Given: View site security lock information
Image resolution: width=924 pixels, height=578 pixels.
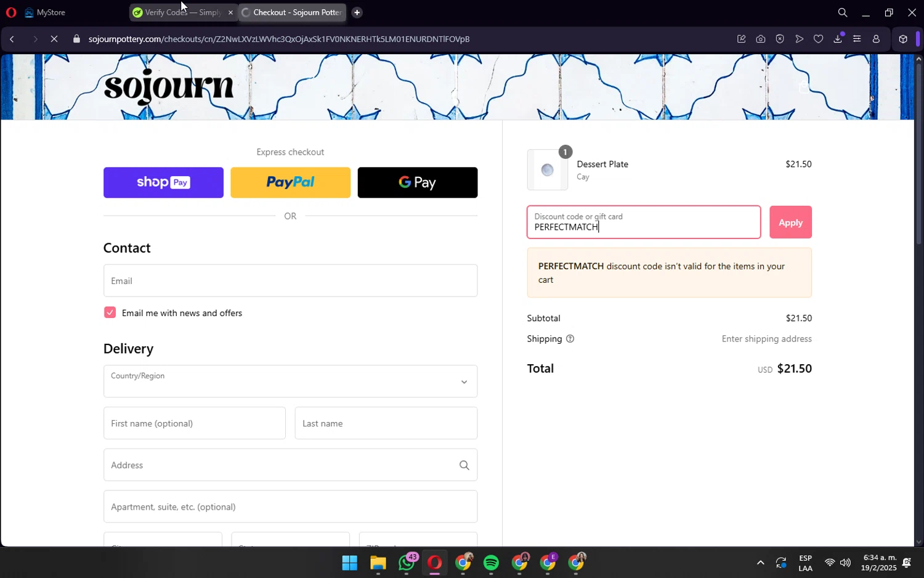Looking at the screenshot, I should click(x=76, y=39).
